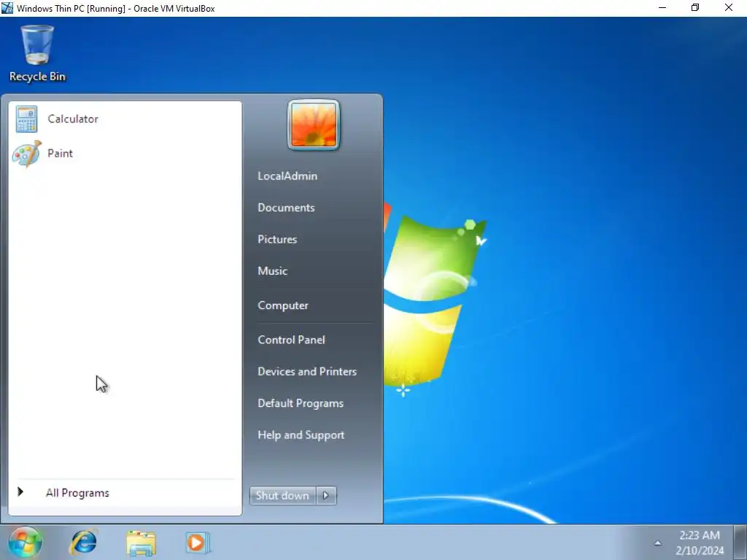This screenshot has height=560, width=747.
Task: Open Pictures from the Start menu
Action: click(x=277, y=239)
